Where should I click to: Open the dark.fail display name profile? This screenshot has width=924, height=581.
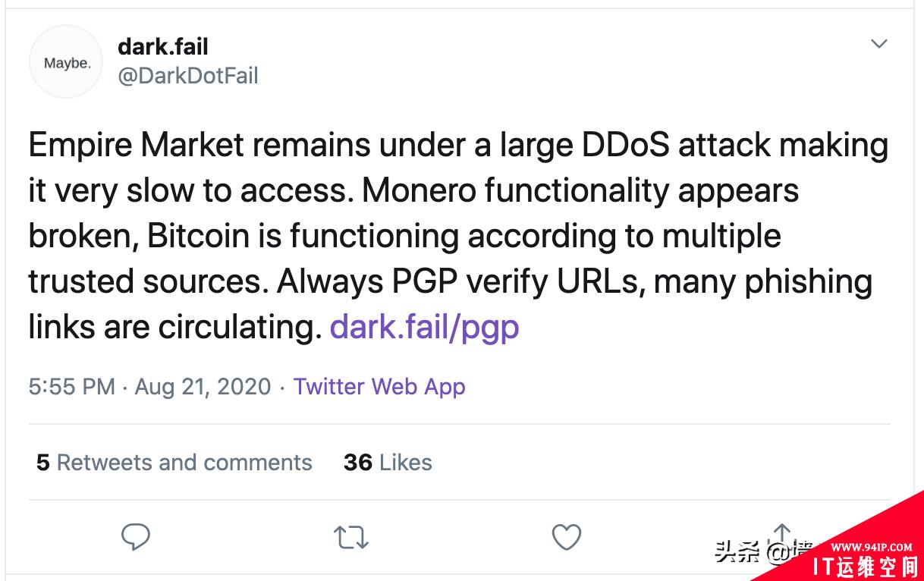163,46
